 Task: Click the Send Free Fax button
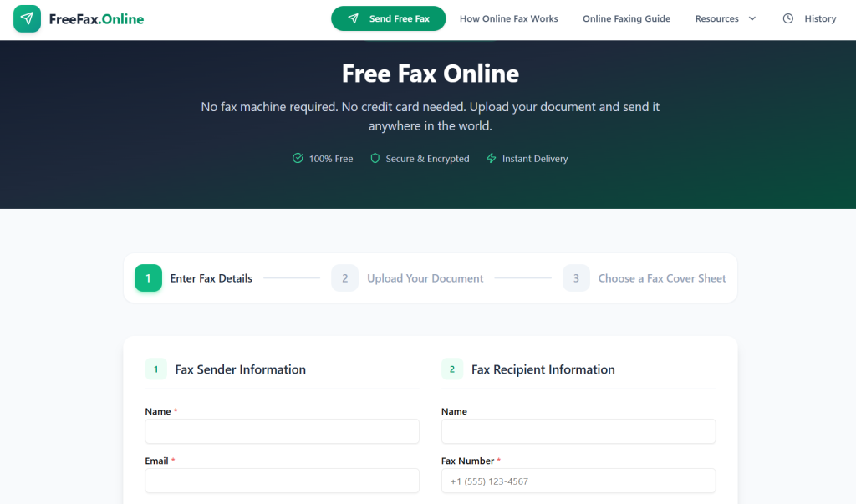coord(388,18)
